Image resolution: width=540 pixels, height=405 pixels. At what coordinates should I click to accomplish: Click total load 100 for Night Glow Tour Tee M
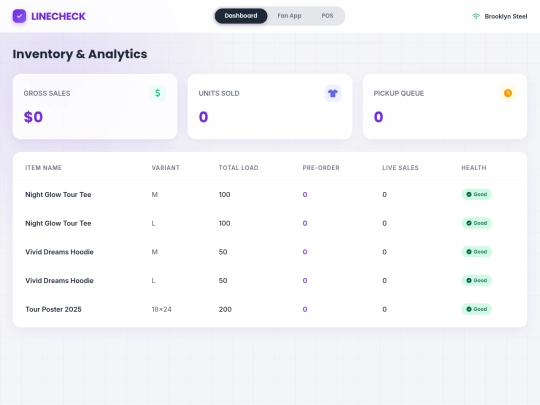pos(225,195)
